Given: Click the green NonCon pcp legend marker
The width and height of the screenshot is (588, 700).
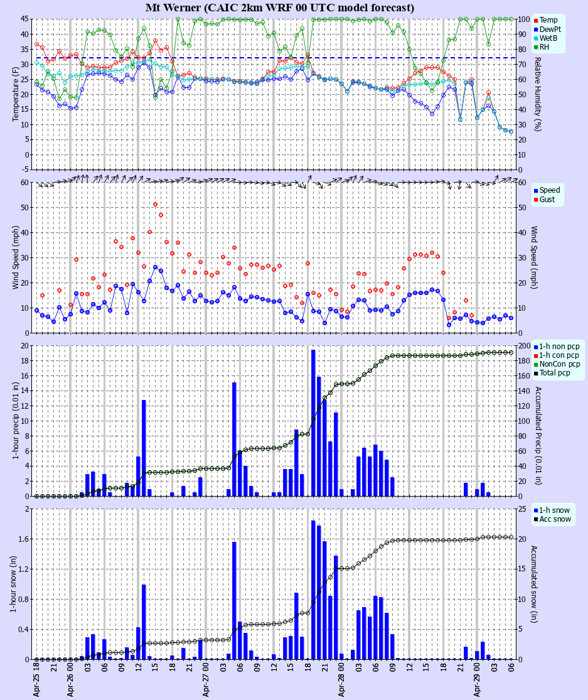Looking at the screenshot, I should (535, 364).
